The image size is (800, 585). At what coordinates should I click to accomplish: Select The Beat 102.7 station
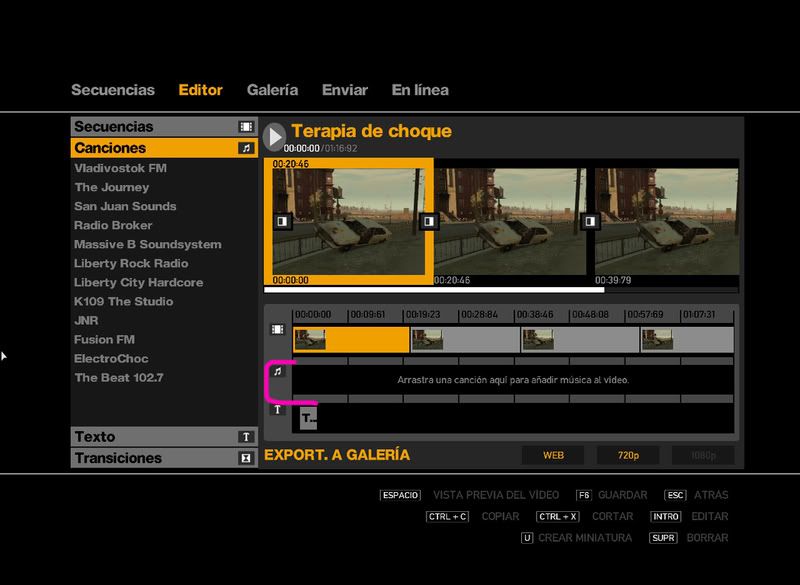119,377
